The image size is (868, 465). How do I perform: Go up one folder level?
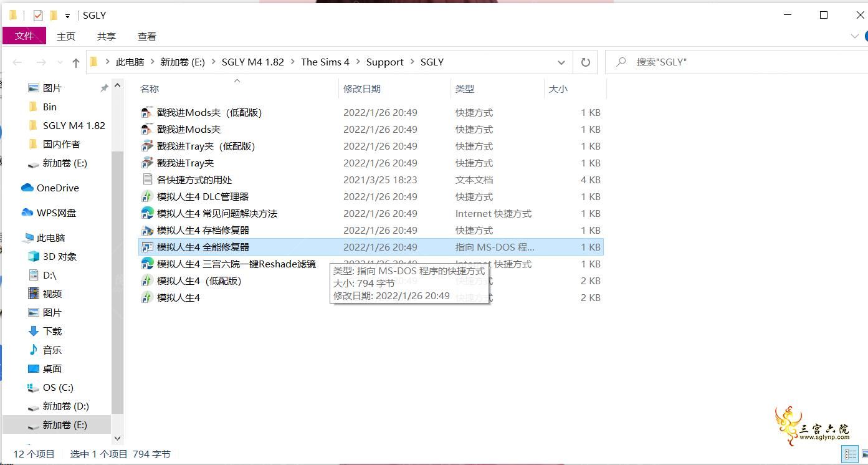(x=75, y=62)
